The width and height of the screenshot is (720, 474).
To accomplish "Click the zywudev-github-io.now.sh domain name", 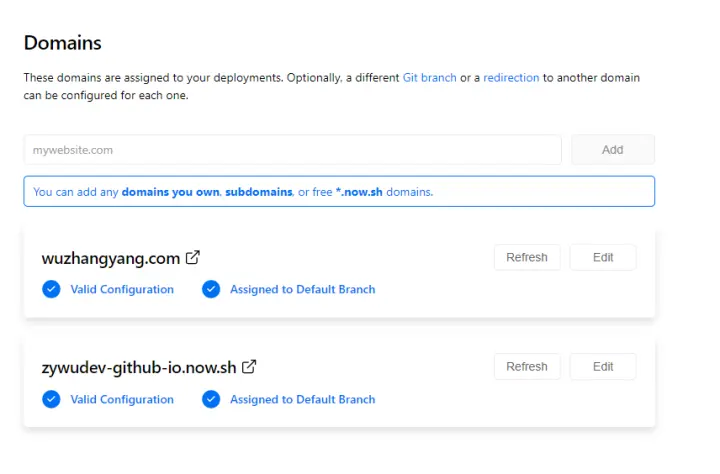I will pyautogui.click(x=139, y=368).
